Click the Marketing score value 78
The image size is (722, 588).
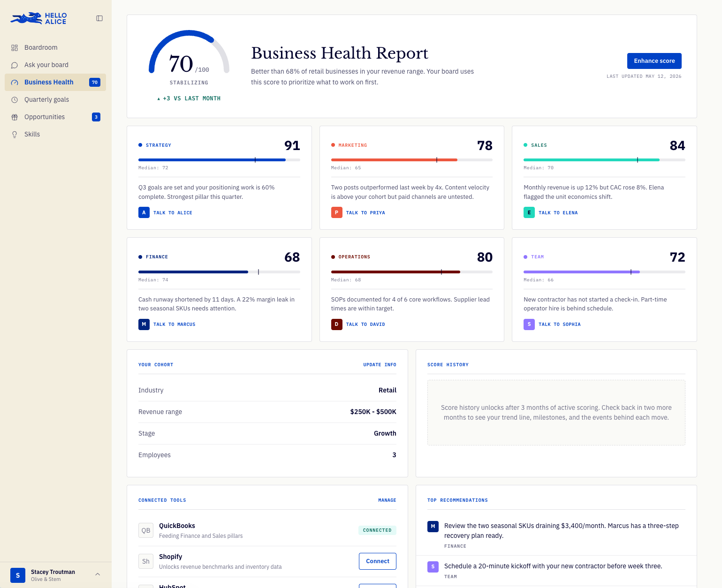(485, 145)
